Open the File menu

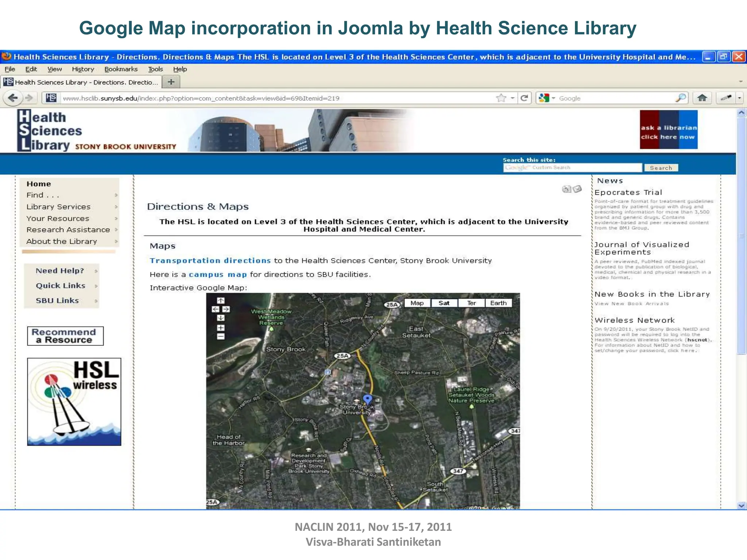click(10, 69)
